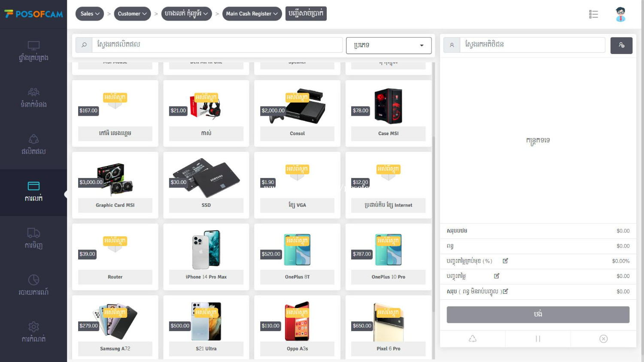644x362 pixels.
Task: Open the computer store dropdown in breadcrumb
Action: (186, 14)
